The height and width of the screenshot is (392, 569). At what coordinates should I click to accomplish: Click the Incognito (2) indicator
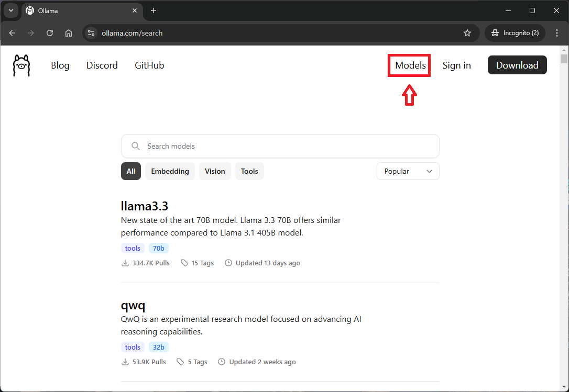point(515,33)
